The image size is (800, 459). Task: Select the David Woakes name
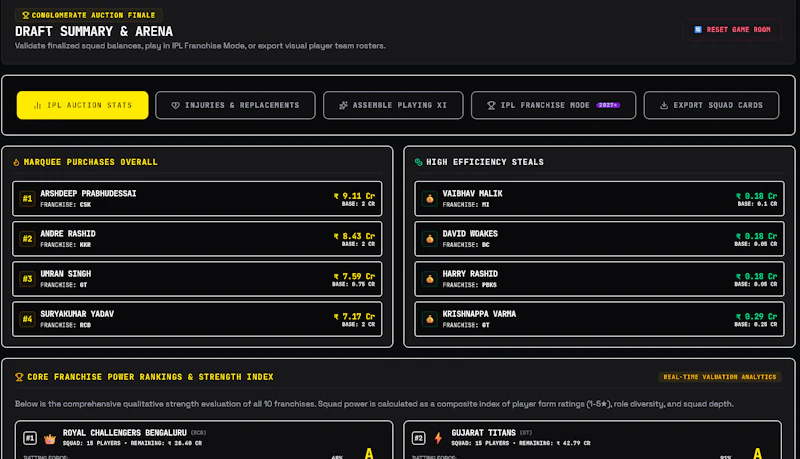470,234
